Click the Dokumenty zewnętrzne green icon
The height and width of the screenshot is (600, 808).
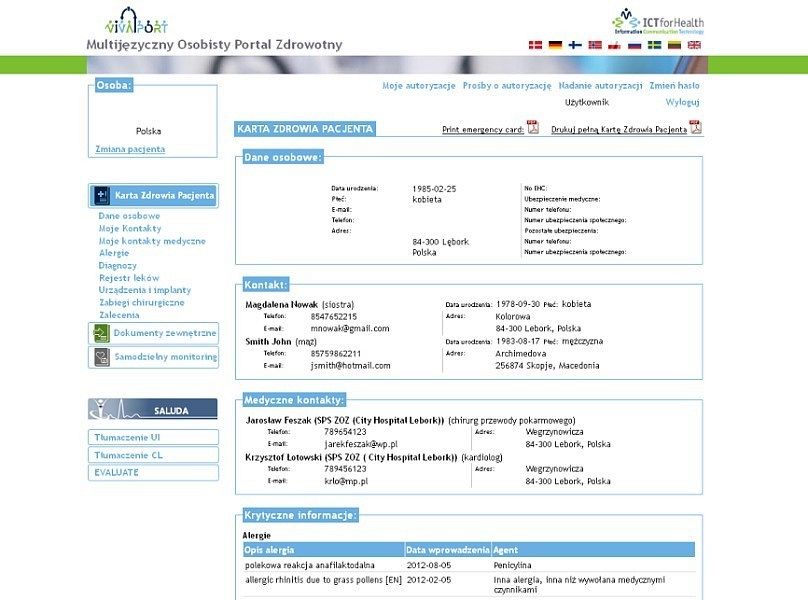[x=101, y=333]
